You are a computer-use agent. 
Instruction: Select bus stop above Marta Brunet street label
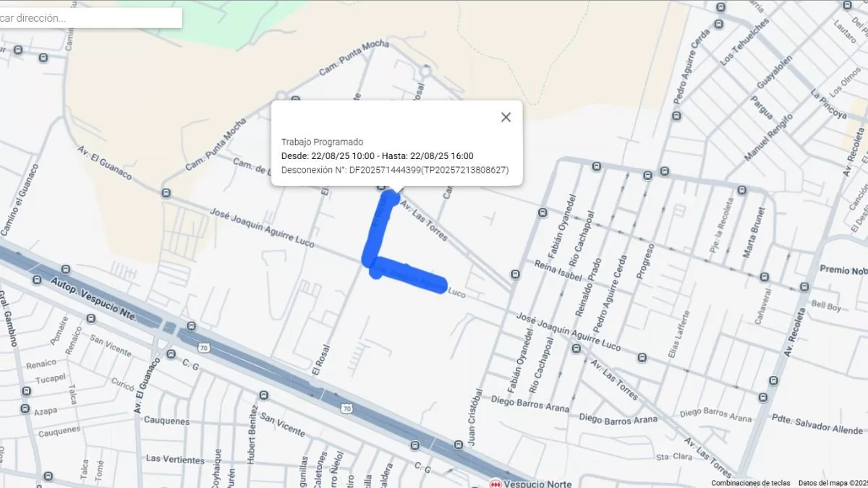coord(741,190)
